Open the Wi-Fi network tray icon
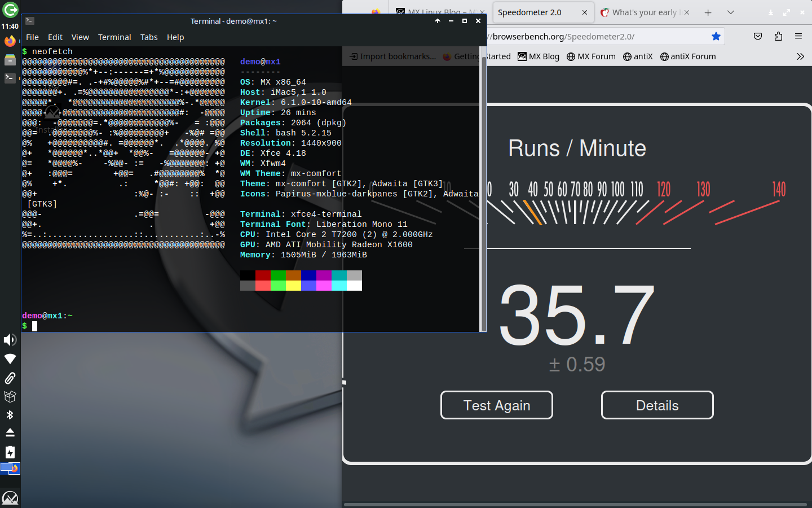 (x=10, y=359)
